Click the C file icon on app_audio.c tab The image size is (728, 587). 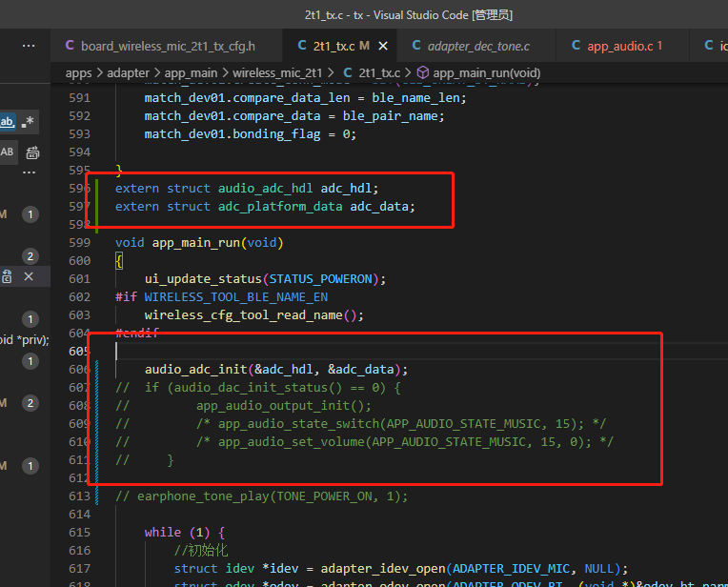point(576,46)
